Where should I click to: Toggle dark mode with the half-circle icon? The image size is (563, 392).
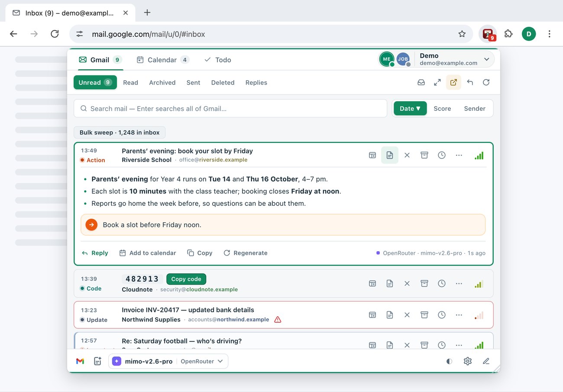click(x=449, y=361)
